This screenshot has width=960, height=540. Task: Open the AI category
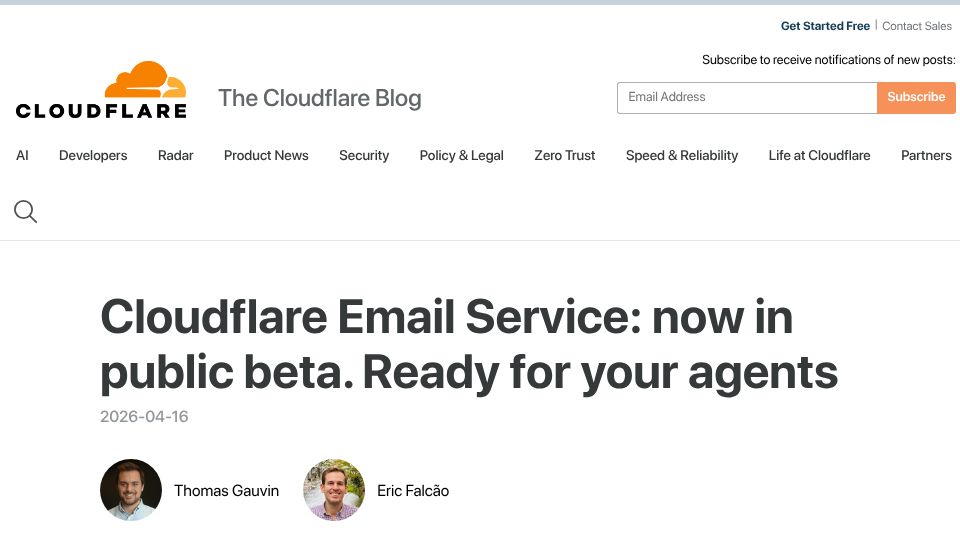(x=22, y=156)
